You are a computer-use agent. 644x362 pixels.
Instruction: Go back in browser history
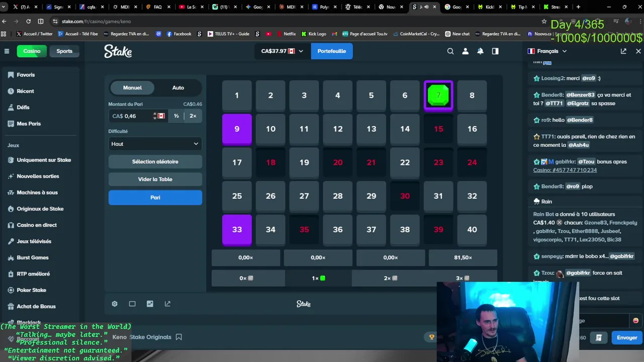coord(5,22)
